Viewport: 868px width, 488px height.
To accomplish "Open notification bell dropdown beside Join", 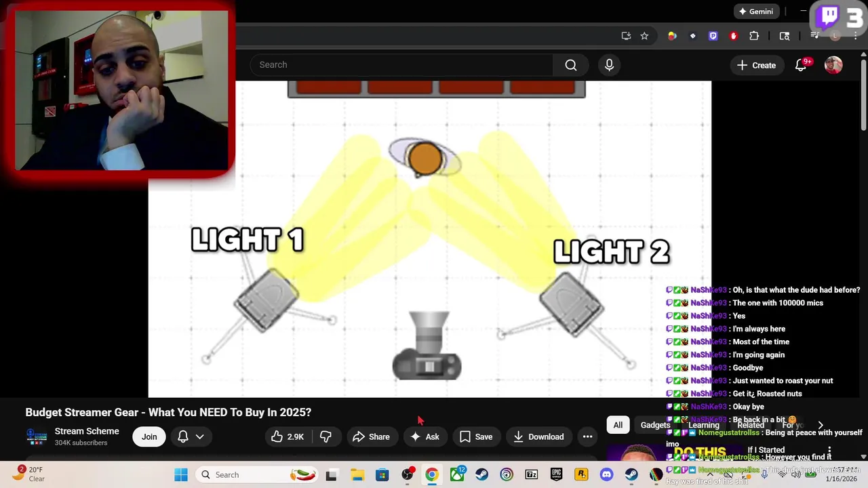I will (191, 437).
